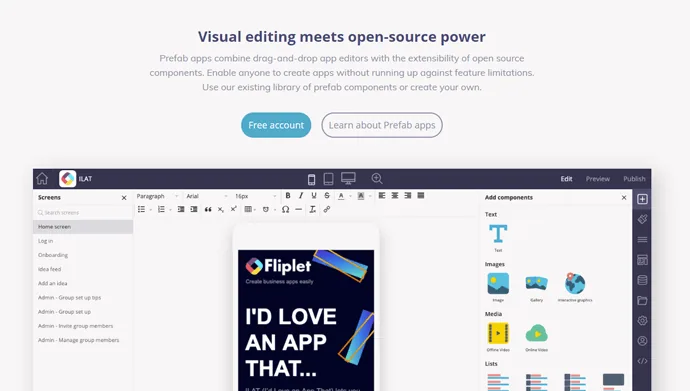Insert a table
Image resolution: width=690 pixels, height=391 pixels.
click(x=248, y=209)
